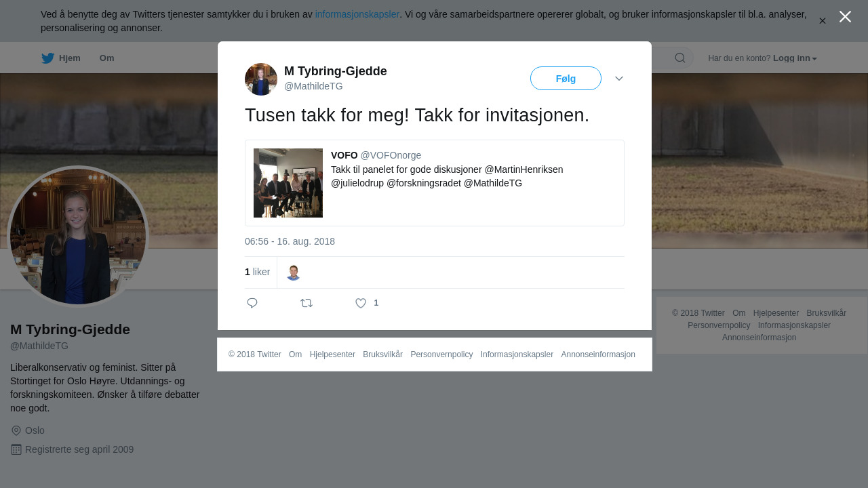Click the search magnifier icon
This screenshot has height=488, width=868.
pos(680,58)
